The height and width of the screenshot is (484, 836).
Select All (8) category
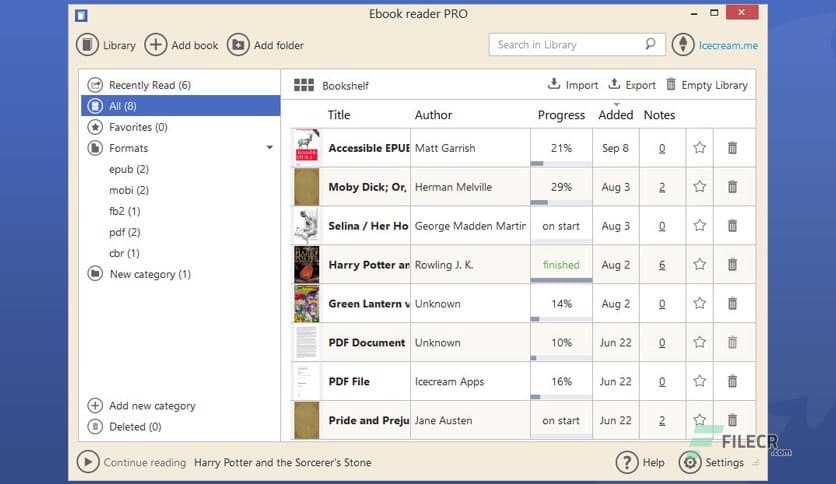(x=180, y=106)
